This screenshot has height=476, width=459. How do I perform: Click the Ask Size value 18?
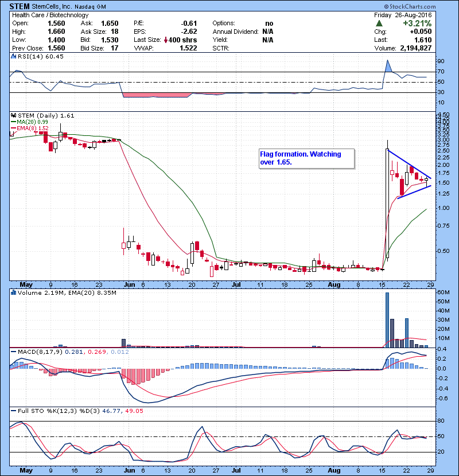click(x=115, y=32)
